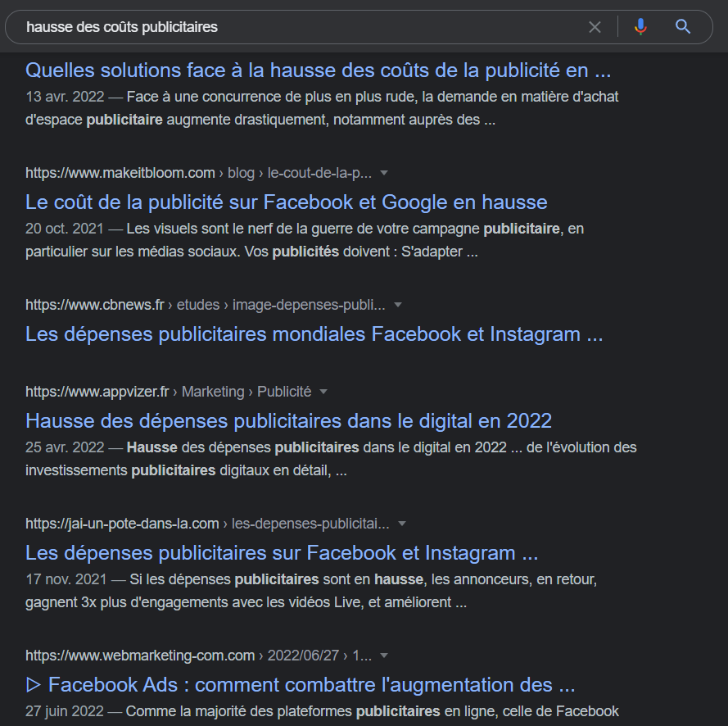The height and width of the screenshot is (726, 728).
Task: Expand dropdown arrow next to jai-un-pote-dans-la.com URL
Action: tap(402, 524)
